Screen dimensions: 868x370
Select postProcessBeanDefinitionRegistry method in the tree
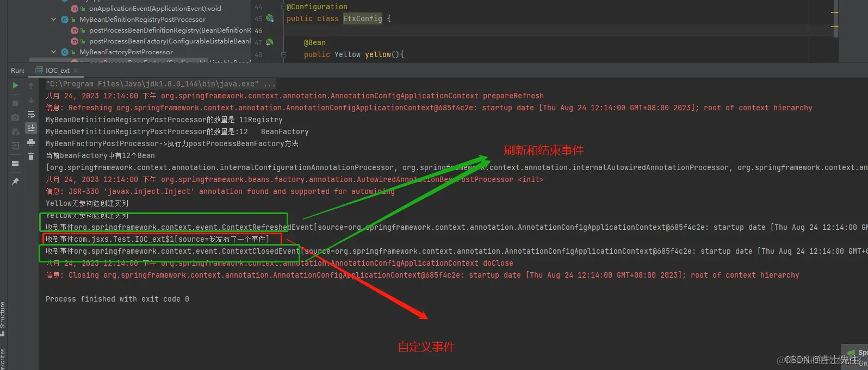click(170, 30)
